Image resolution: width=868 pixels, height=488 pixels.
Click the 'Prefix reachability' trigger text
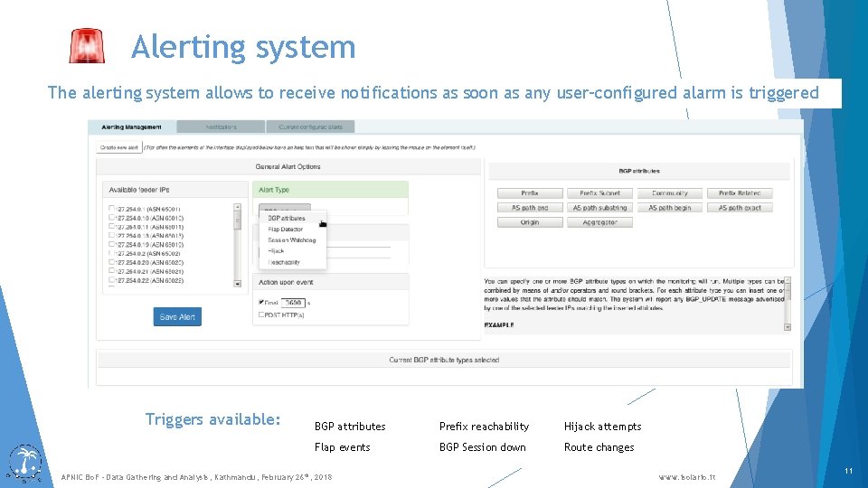tap(484, 427)
